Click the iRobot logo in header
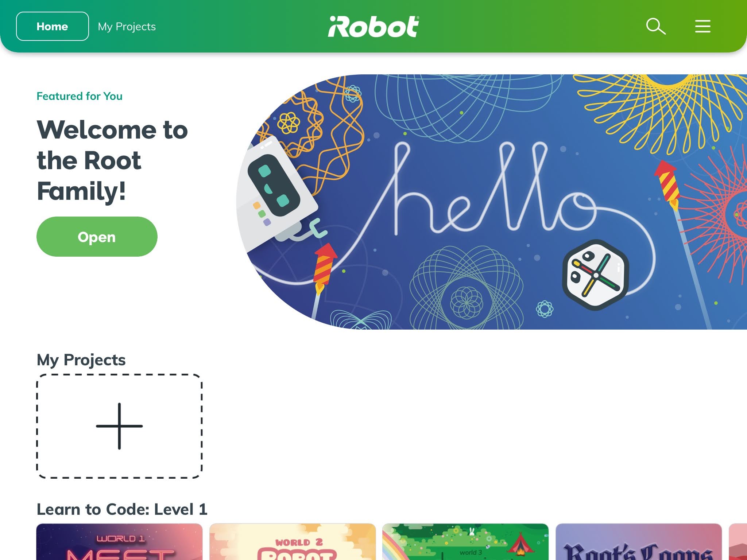Screen dimensions: 747x560 [x=373, y=26]
